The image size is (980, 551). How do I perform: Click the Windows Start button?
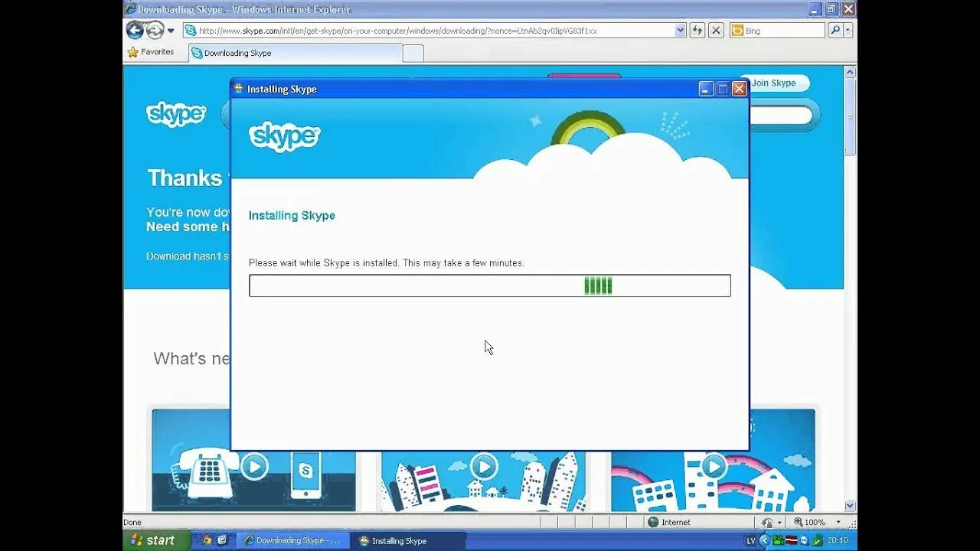pos(156,540)
